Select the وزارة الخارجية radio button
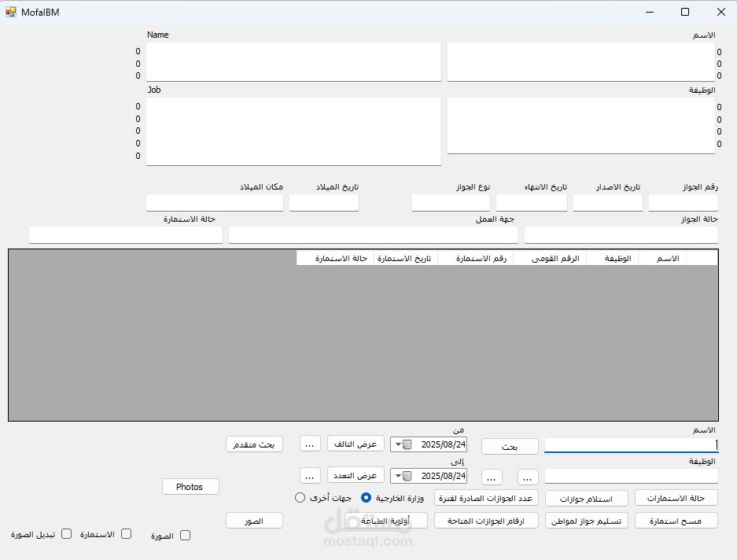This screenshot has width=737, height=560. click(366, 497)
